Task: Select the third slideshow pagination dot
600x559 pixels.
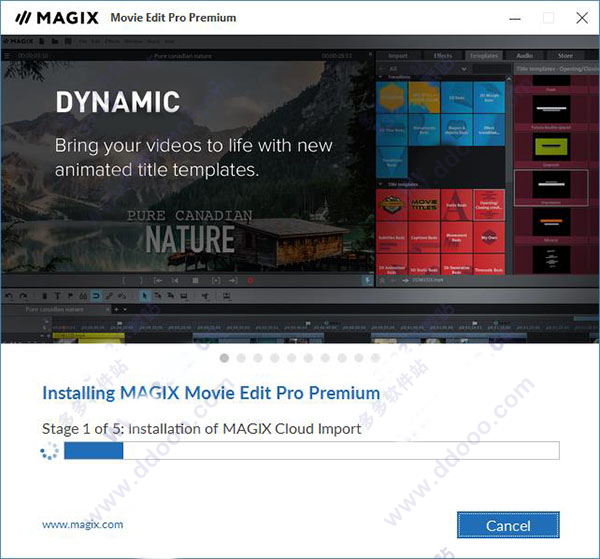Action: click(x=258, y=358)
